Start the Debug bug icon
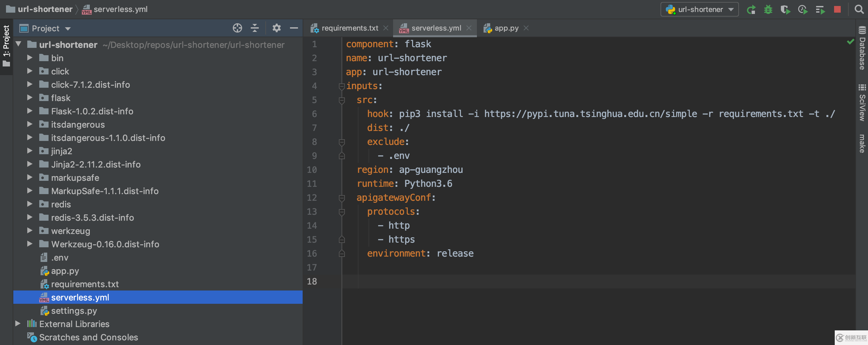Viewport: 868px width, 345px height. [x=768, y=9]
